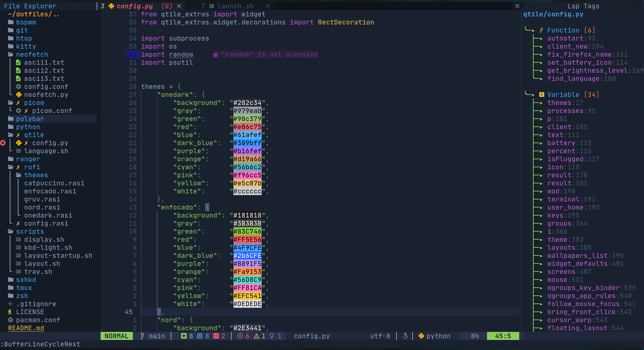Click the shell icon beside kbd-light.sh

tap(18, 247)
